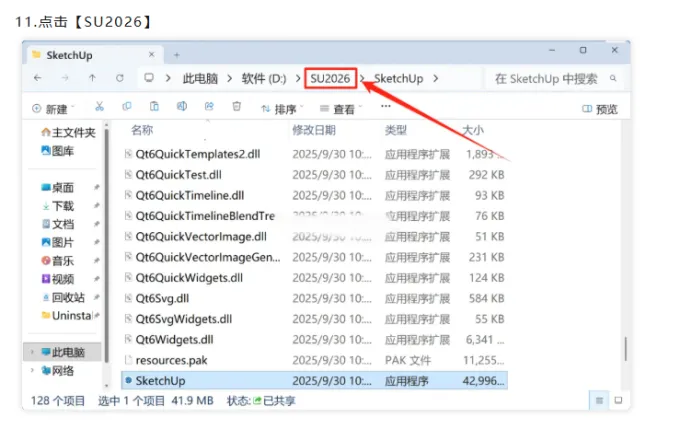This screenshot has width=692, height=429.
Task: Open 回收站 in navigation pane
Action: point(63,297)
